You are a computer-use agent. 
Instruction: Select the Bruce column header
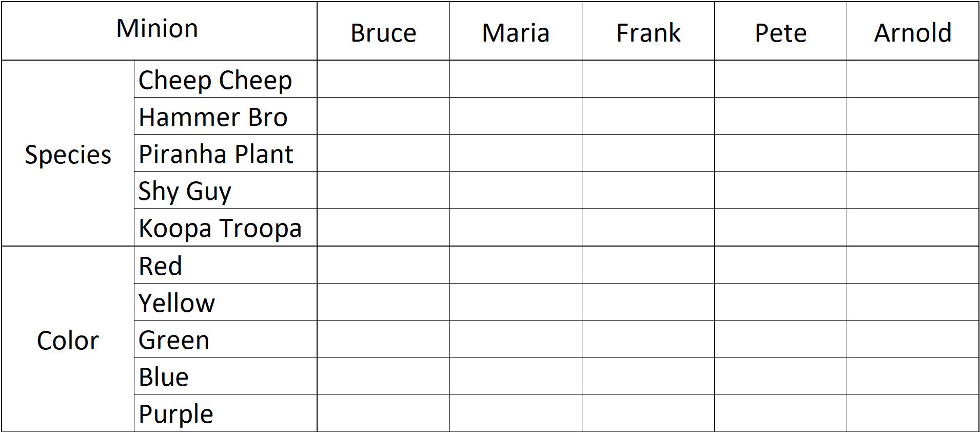tap(383, 33)
